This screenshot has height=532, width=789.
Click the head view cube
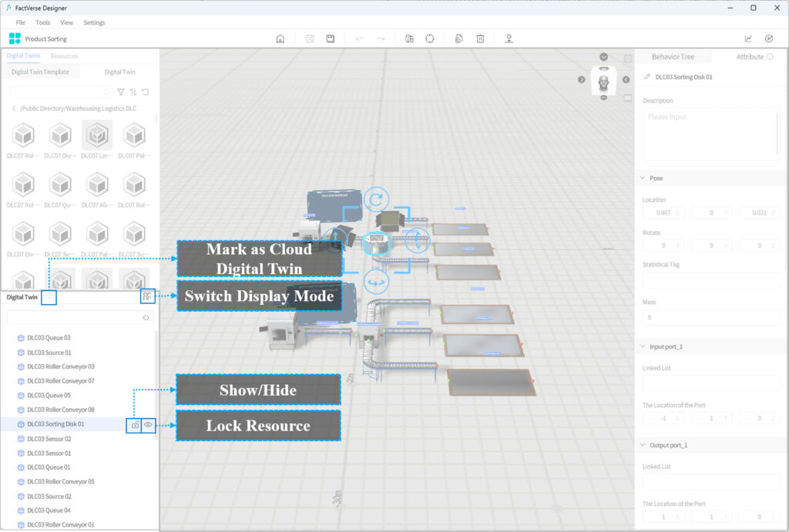point(604,80)
